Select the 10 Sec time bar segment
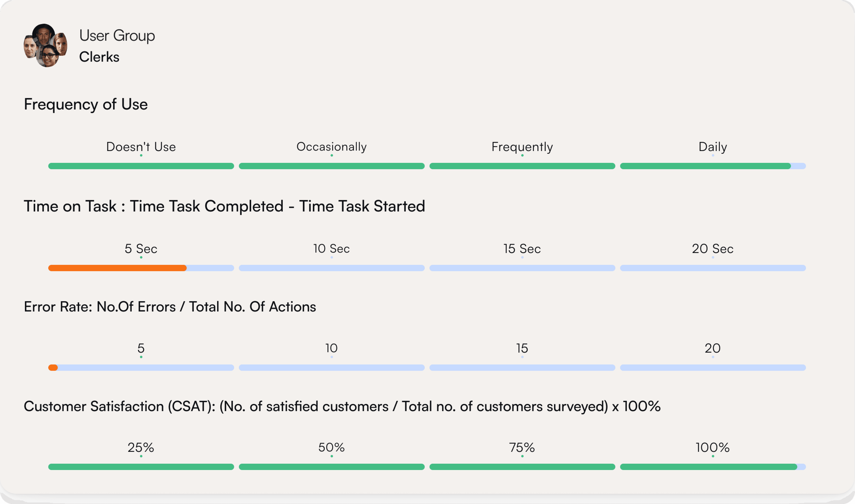Viewport: 855px width, 504px height. [x=332, y=268]
